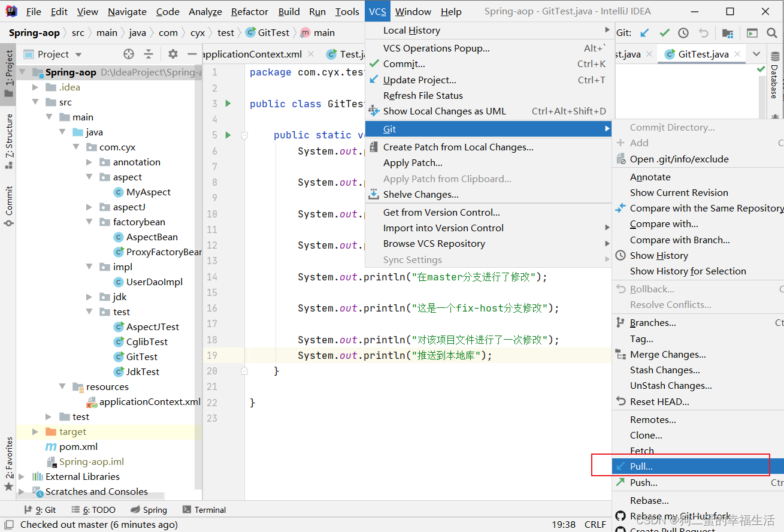Collapse the resources folder
The width and height of the screenshot is (784, 532).
pos(62,386)
